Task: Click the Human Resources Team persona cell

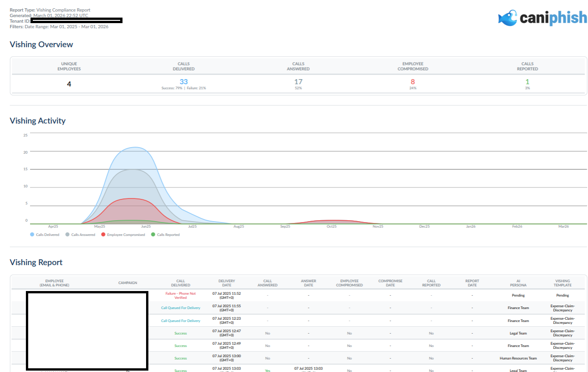Action: [518, 358]
